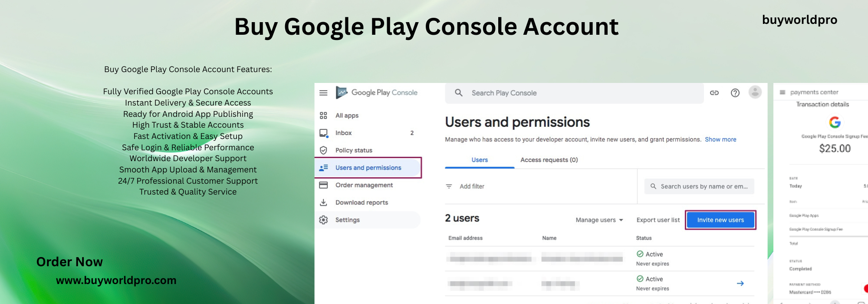Screen dimensions: 868x304
Task: Click the search magnifier icon in Play Console
Action: [x=459, y=93]
